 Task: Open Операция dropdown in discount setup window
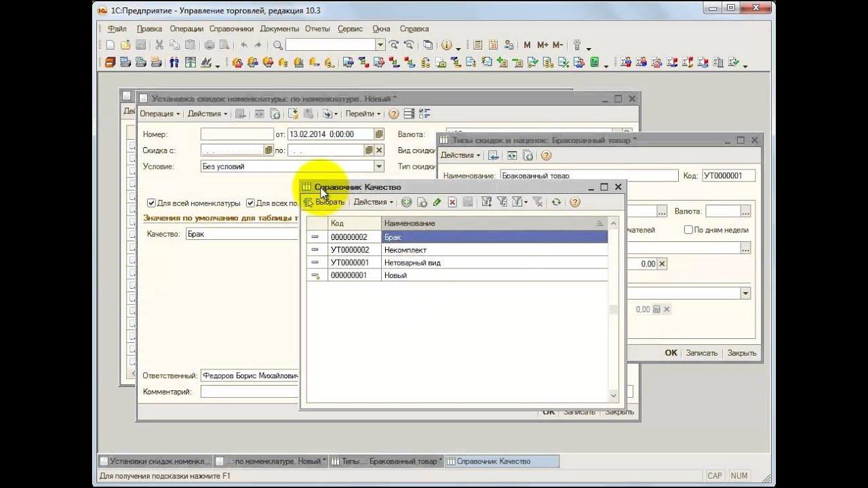(160, 114)
